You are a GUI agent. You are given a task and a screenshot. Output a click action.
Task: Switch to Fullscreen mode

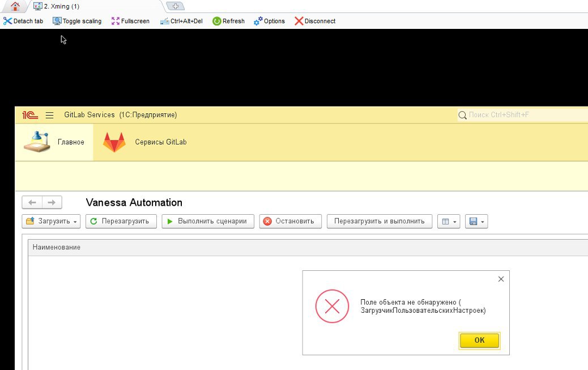[130, 21]
